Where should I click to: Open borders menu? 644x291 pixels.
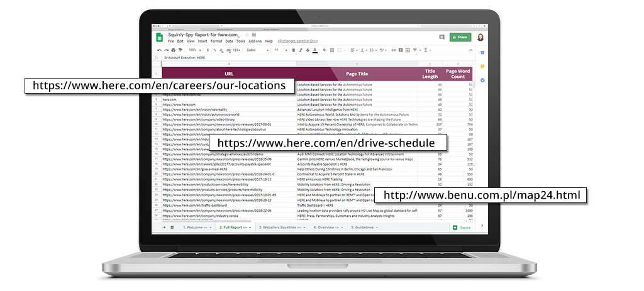click(332, 50)
